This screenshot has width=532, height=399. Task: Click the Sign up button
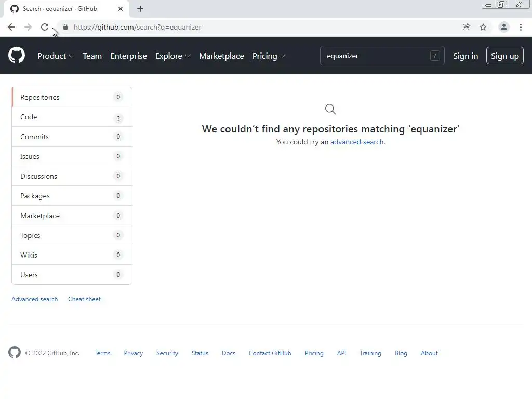(505, 56)
